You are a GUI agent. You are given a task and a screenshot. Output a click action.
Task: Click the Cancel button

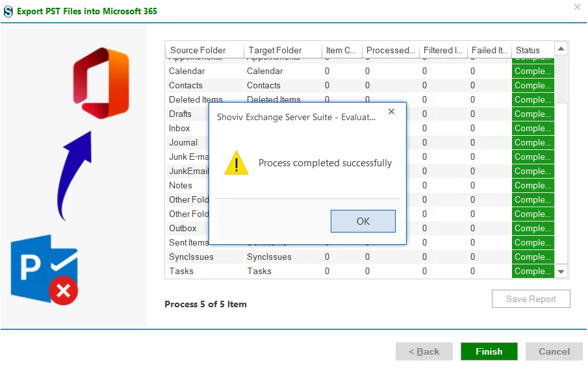point(554,351)
